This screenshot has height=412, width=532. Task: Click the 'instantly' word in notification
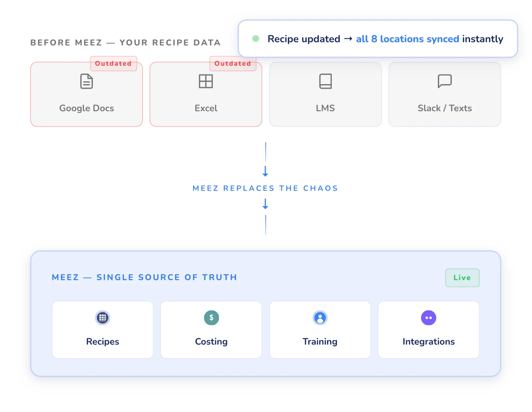(x=483, y=39)
